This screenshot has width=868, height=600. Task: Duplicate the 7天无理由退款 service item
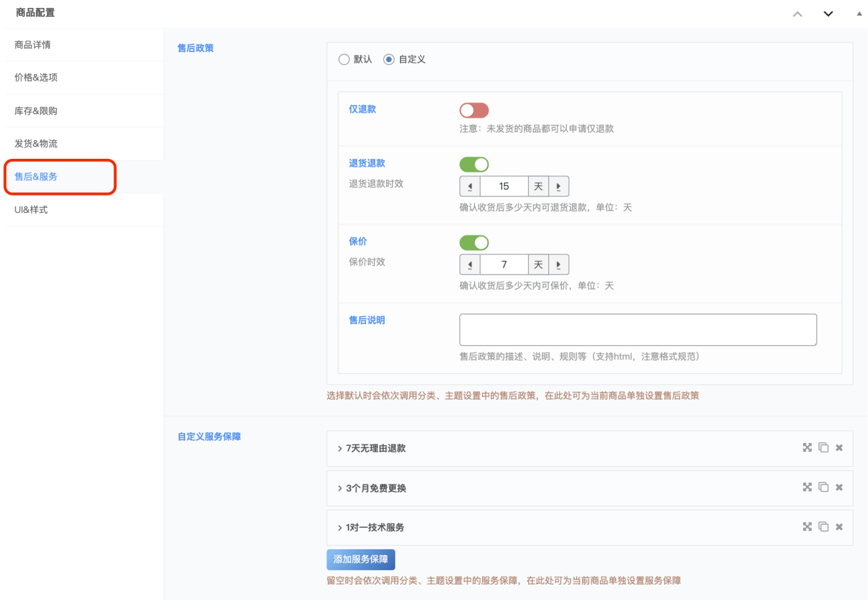pyautogui.click(x=823, y=448)
